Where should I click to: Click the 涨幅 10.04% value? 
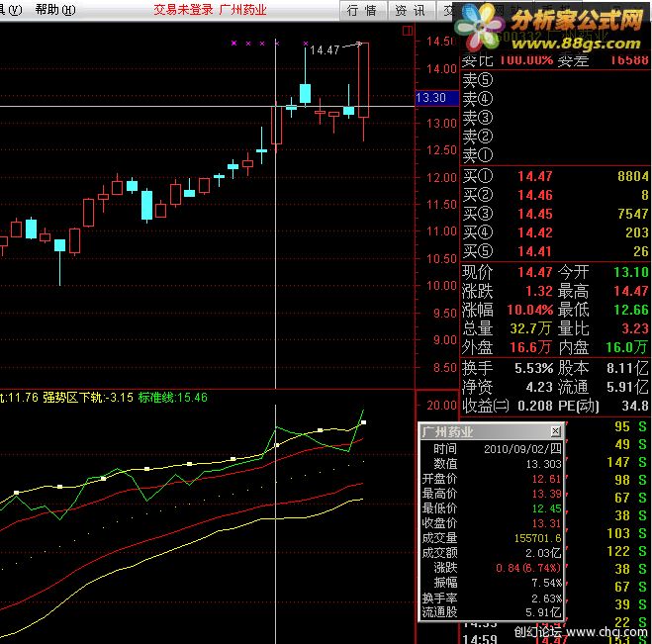coord(529,310)
